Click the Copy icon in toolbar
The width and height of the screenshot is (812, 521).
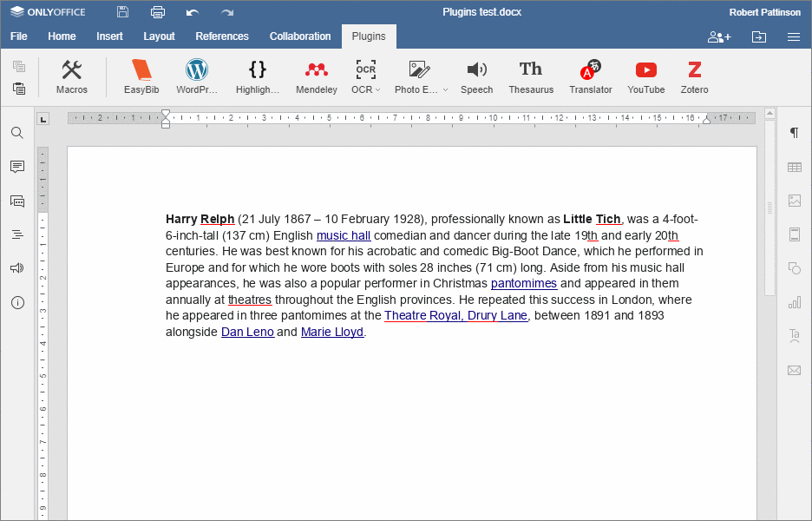pyautogui.click(x=19, y=66)
